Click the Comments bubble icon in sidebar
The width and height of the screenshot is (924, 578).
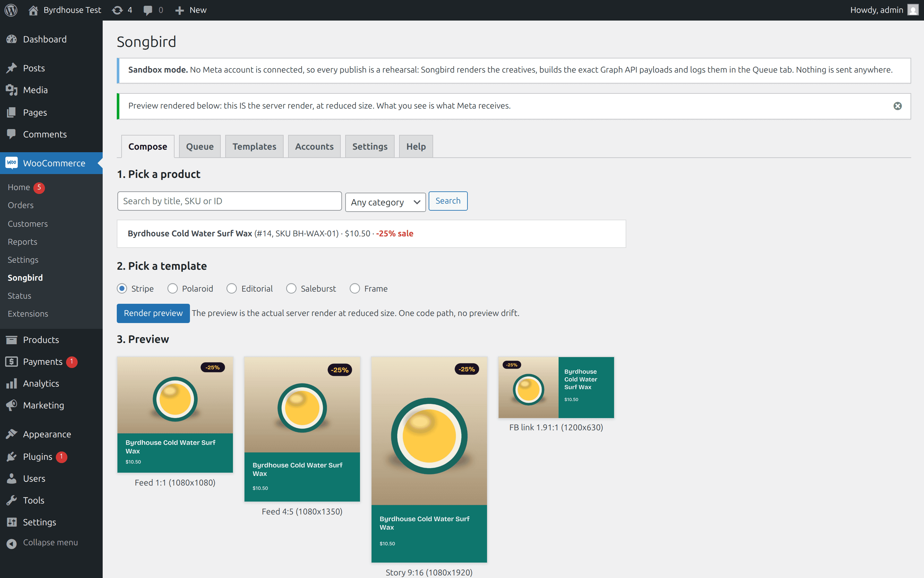pyautogui.click(x=12, y=134)
